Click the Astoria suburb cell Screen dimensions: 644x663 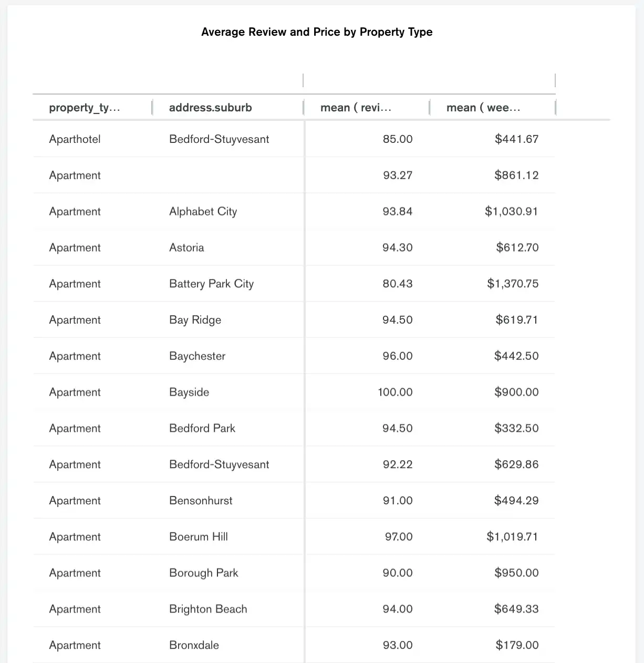point(186,247)
